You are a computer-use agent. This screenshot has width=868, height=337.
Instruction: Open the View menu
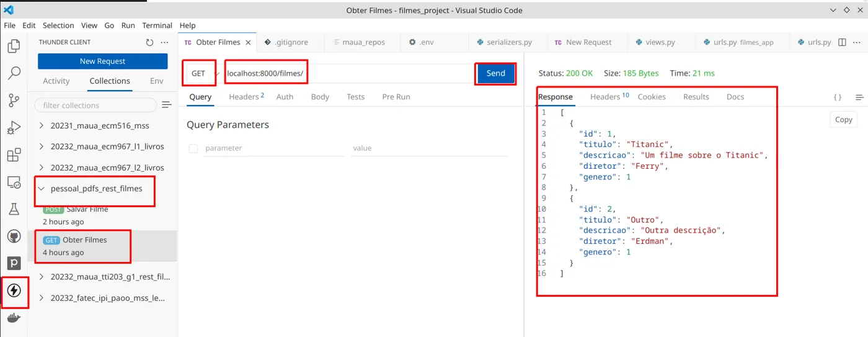(89, 25)
